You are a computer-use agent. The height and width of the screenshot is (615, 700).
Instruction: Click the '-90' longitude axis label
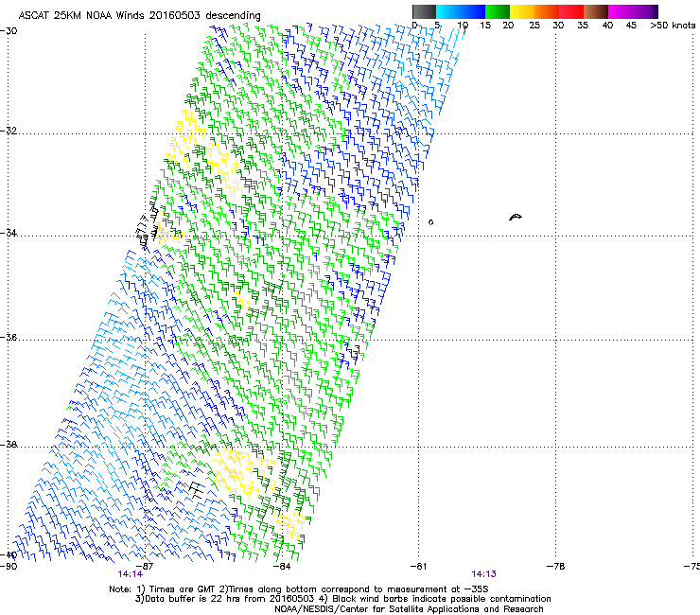point(9,567)
